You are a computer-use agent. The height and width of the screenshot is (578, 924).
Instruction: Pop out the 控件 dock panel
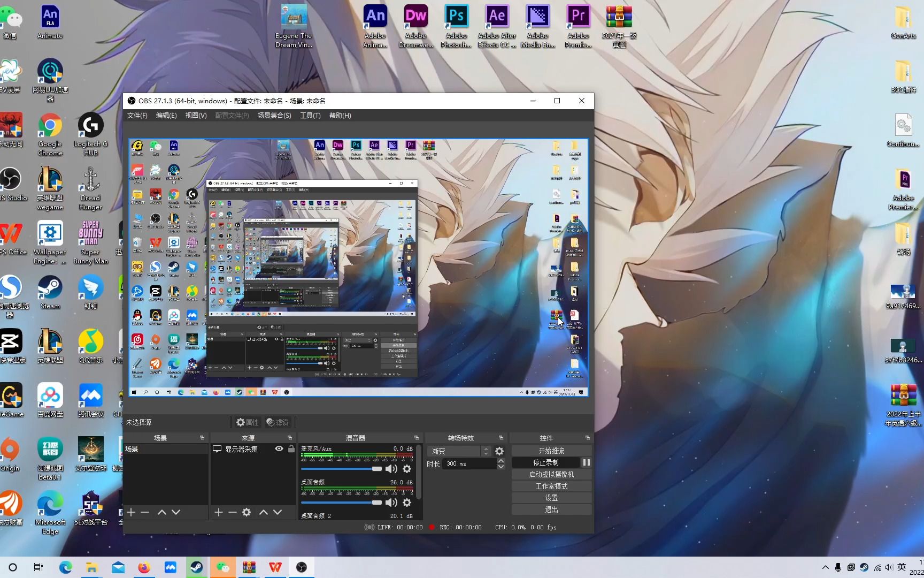point(587,438)
